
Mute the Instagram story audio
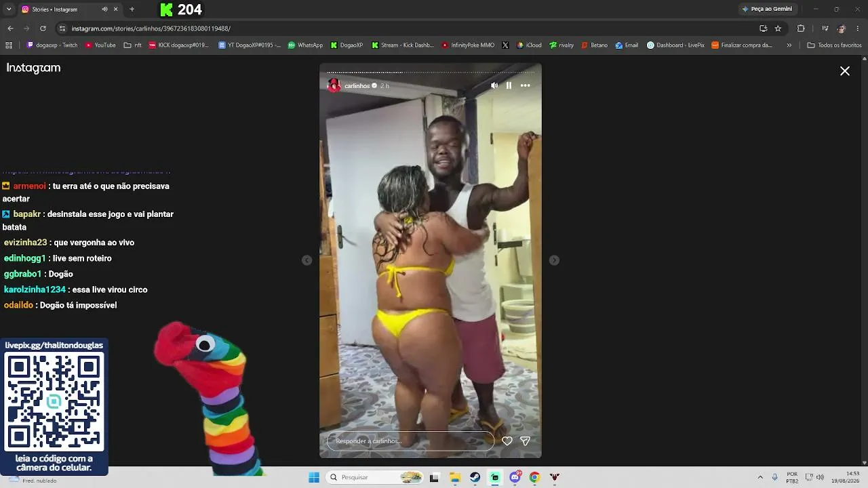(494, 85)
